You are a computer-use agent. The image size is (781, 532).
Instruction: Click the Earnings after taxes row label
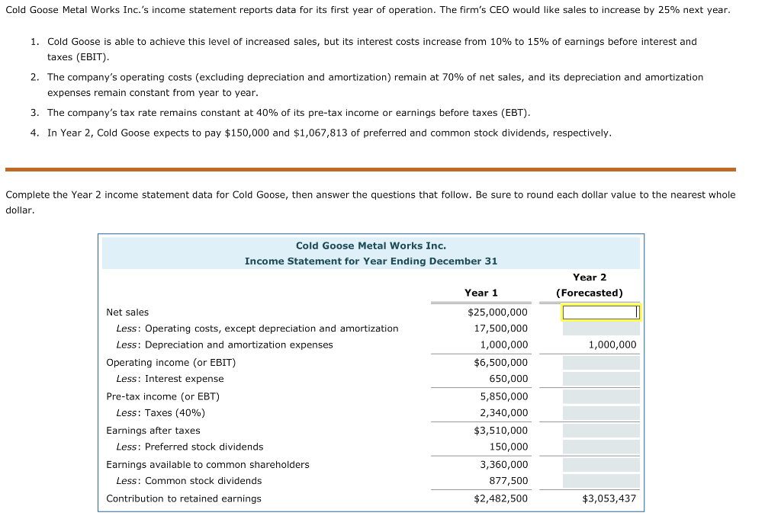pyautogui.click(x=153, y=430)
